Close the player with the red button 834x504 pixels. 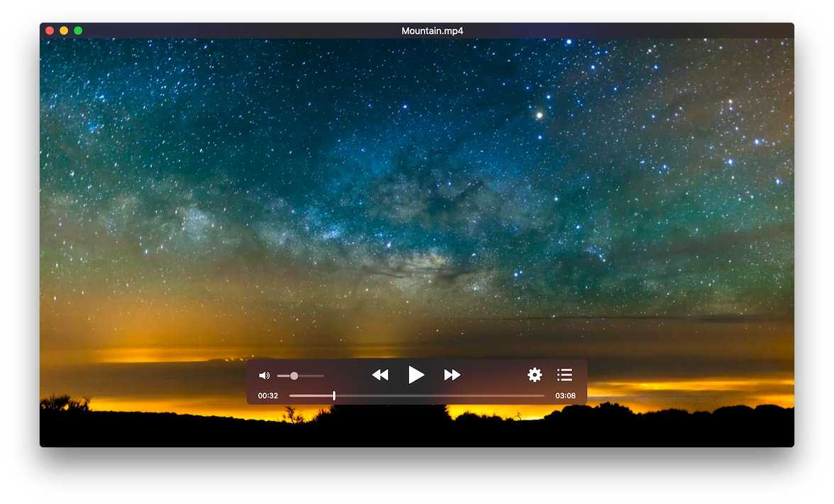49,31
